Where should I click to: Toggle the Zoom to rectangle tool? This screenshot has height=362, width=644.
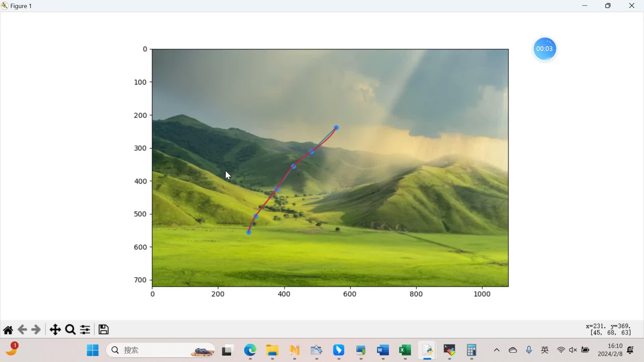click(70, 330)
